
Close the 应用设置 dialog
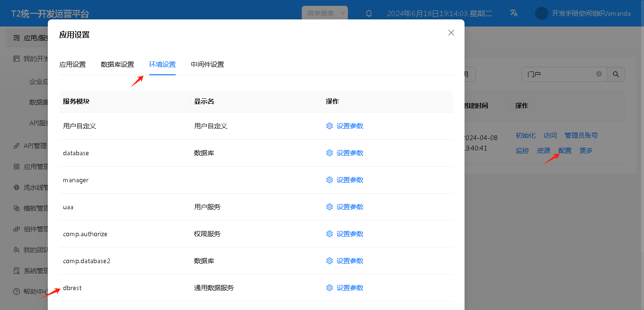pos(451,33)
